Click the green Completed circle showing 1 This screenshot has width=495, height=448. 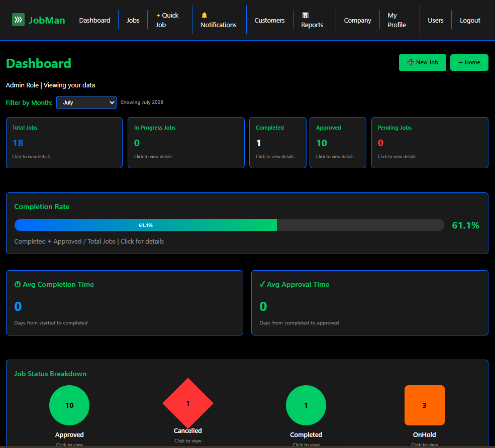306,405
